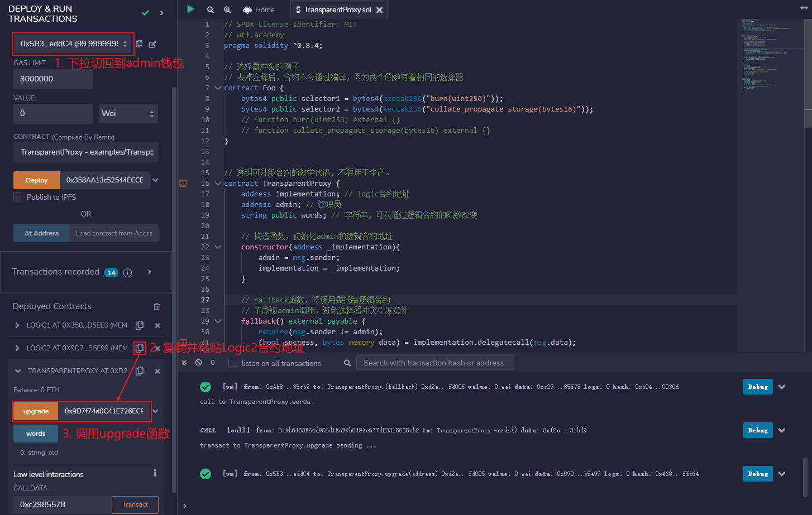The height and width of the screenshot is (515, 812).
Task: Debug the TransparentProxy fallback transaction
Action: click(758, 387)
